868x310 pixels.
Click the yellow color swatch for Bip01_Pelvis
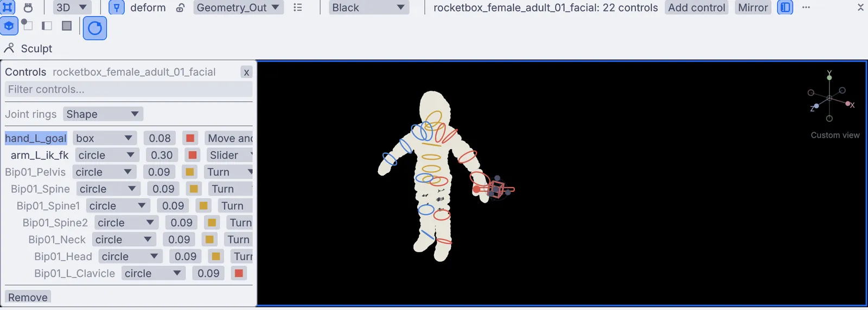click(x=189, y=172)
